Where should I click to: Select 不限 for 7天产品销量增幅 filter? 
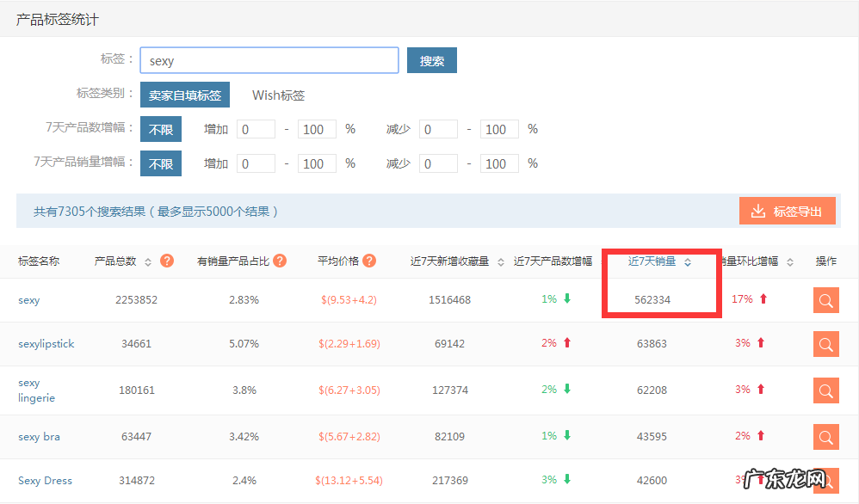pyautogui.click(x=161, y=163)
